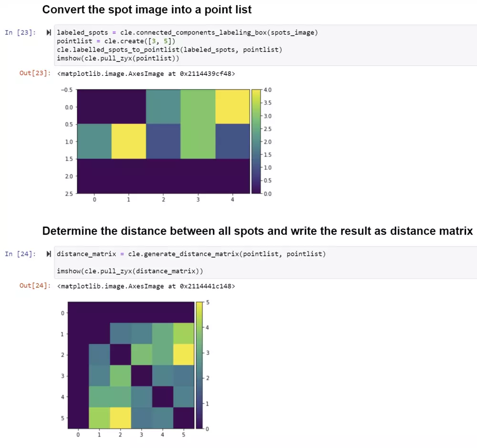Click the colorbar of the pointlist plot
The height and width of the screenshot is (448, 477).
[255, 141]
